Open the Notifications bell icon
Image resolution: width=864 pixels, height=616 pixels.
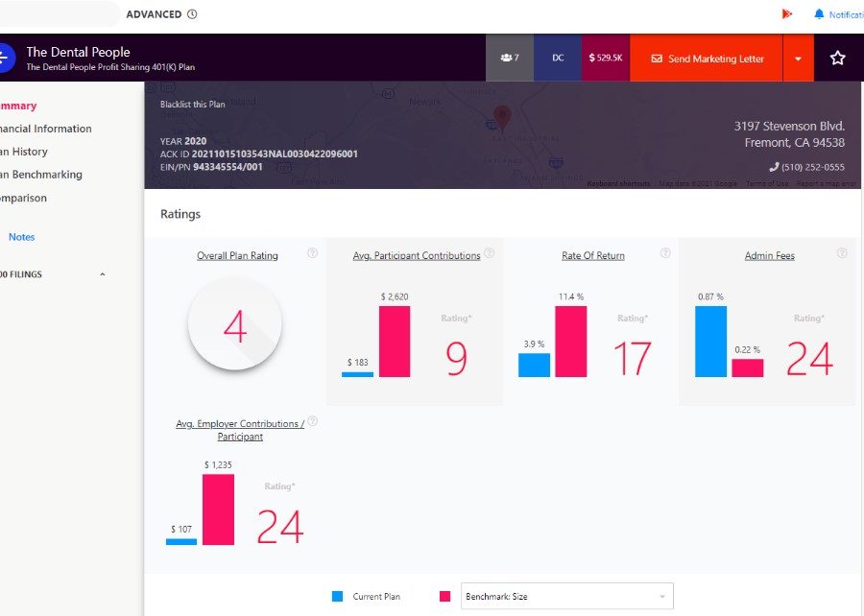(819, 14)
